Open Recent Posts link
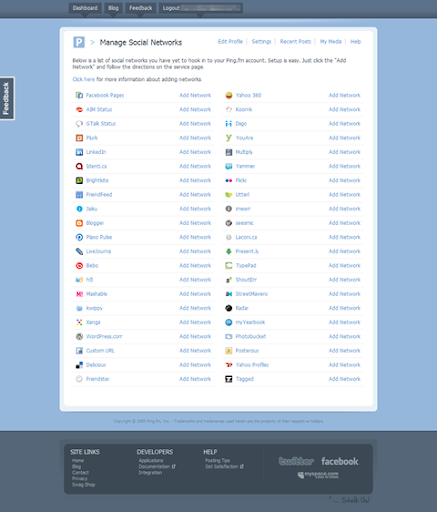Image resolution: width=437 pixels, height=512 pixels. click(295, 42)
